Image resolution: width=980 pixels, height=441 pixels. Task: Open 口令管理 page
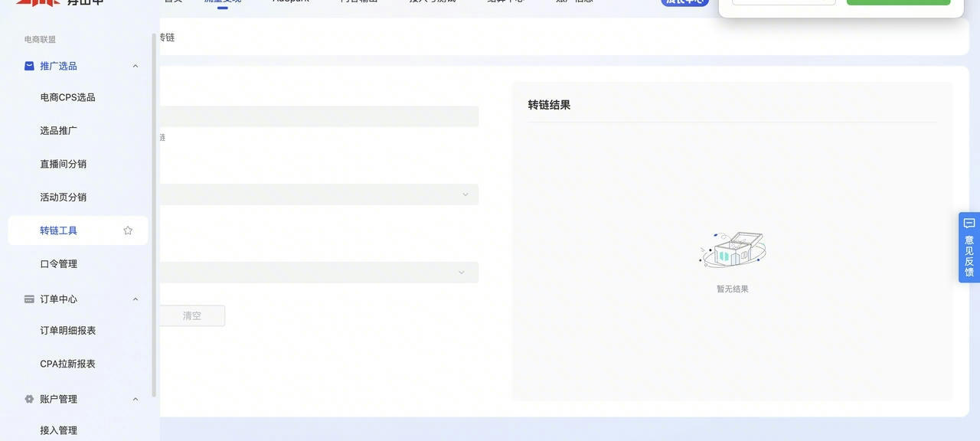[58, 264]
